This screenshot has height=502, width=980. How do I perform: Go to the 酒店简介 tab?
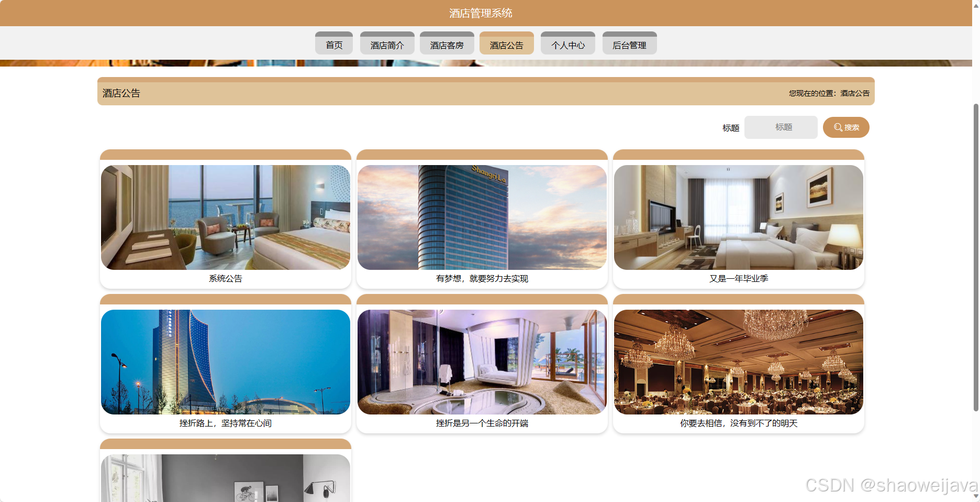coord(387,43)
